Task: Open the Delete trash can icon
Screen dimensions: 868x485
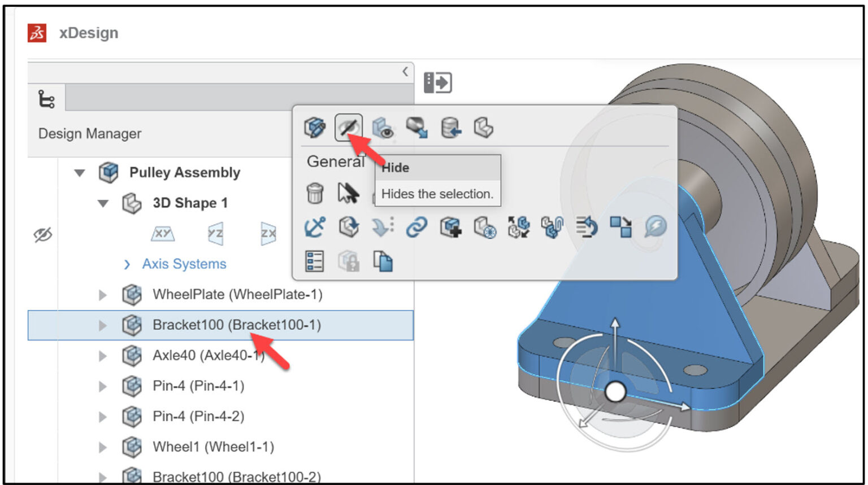Action: [x=314, y=194]
